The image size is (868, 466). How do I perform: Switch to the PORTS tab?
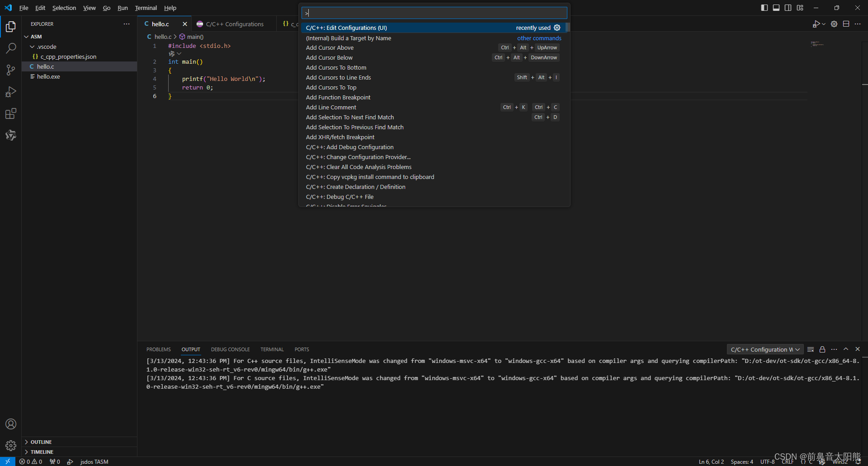pos(302,349)
